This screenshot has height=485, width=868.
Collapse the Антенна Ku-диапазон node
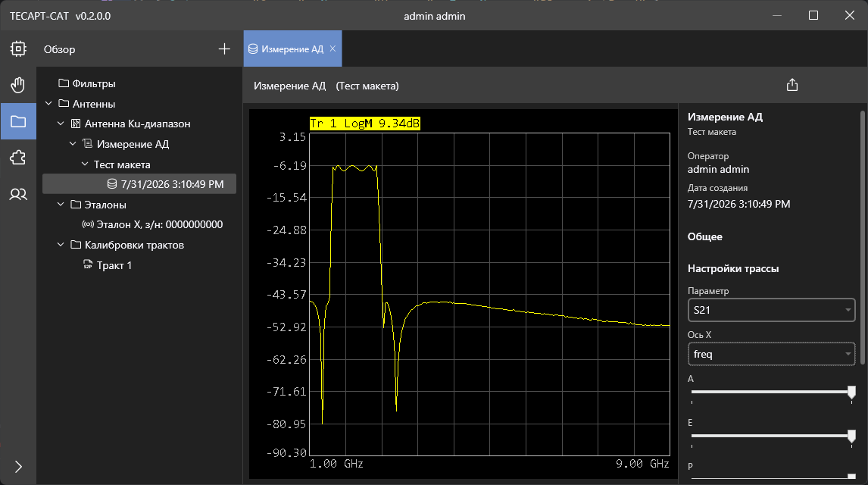[x=61, y=124]
